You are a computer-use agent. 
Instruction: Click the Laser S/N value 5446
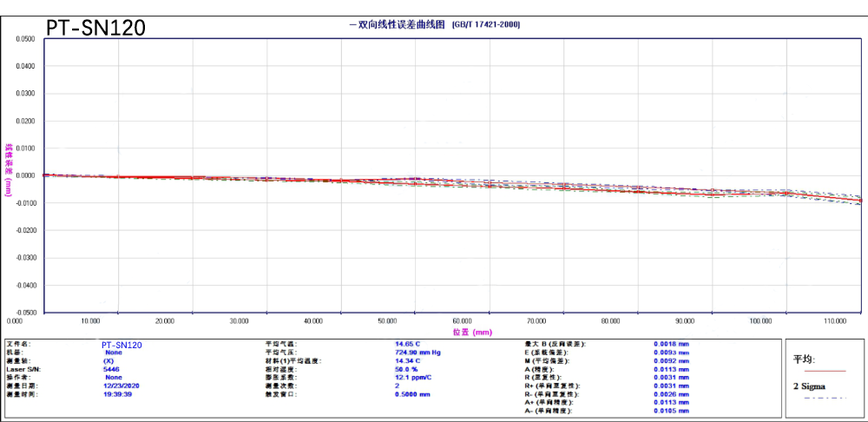(x=111, y=369)
